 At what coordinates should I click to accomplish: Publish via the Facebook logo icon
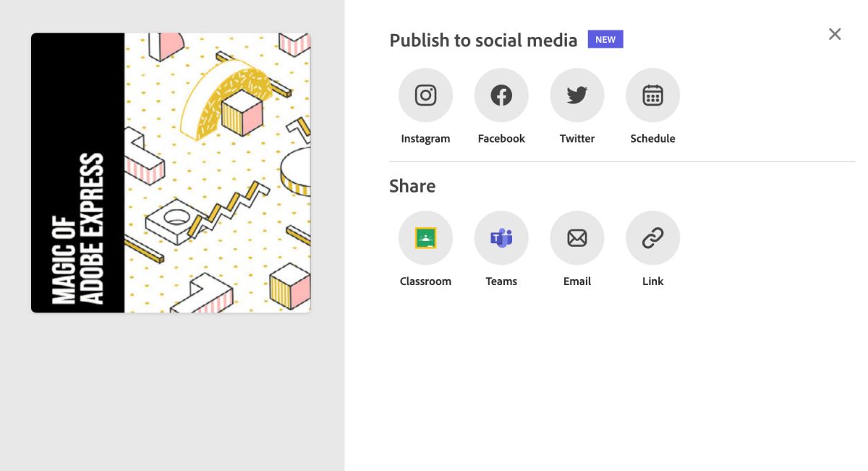pos(501,96)
